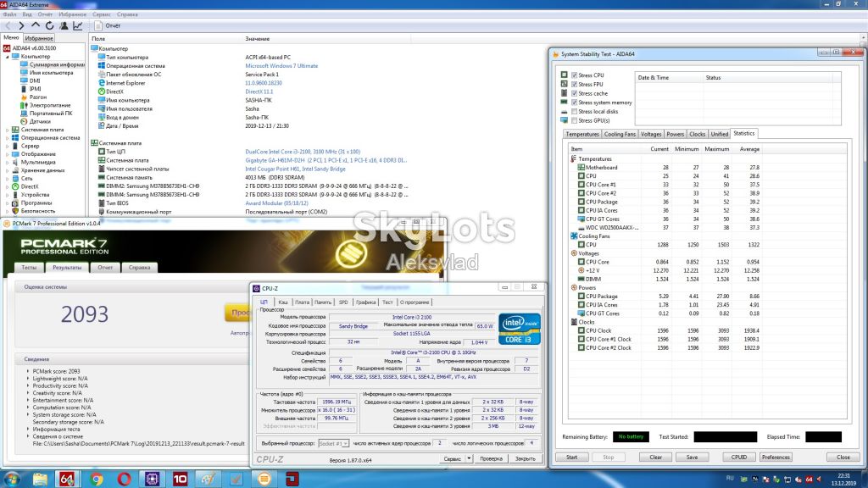Expand the Сервер tree node
This screenshot has width=868, height=488.
coord(7,146)
